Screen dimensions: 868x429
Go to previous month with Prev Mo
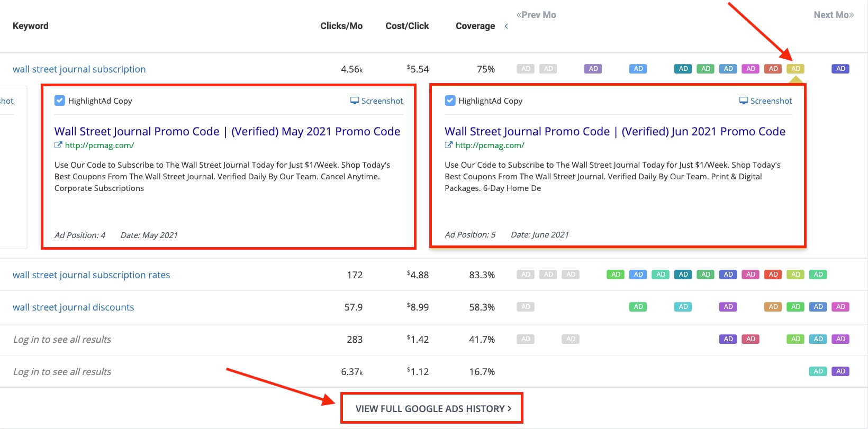536,15
